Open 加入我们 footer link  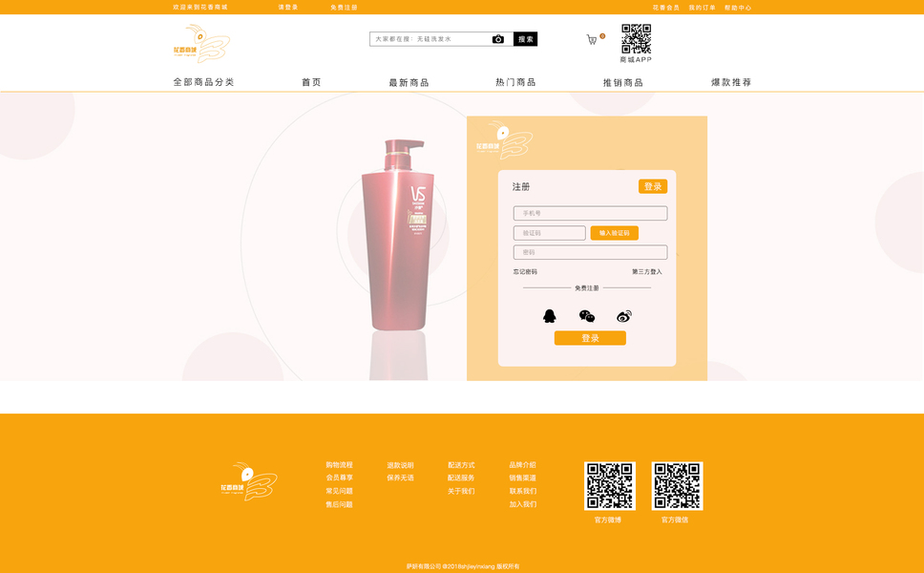coord(523,504)
